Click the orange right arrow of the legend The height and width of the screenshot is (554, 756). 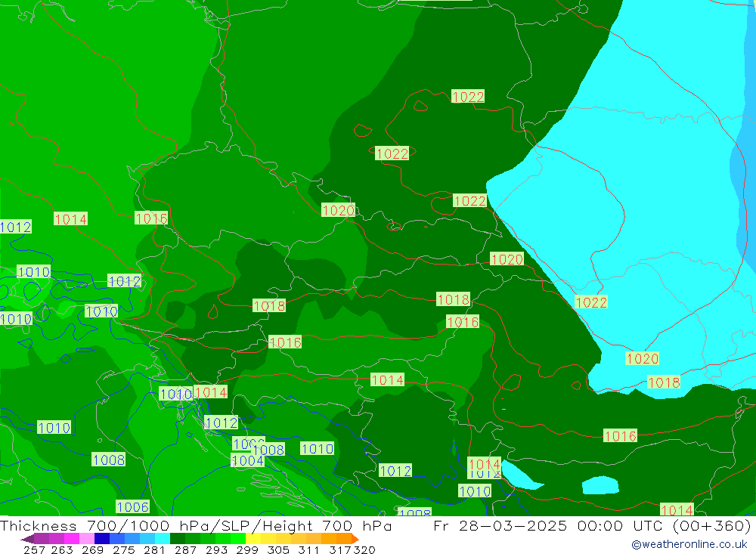pos(355,539)
